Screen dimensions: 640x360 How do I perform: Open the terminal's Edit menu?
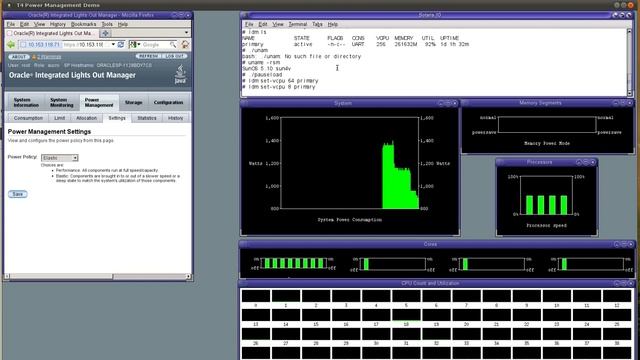(x=263, y=24)
